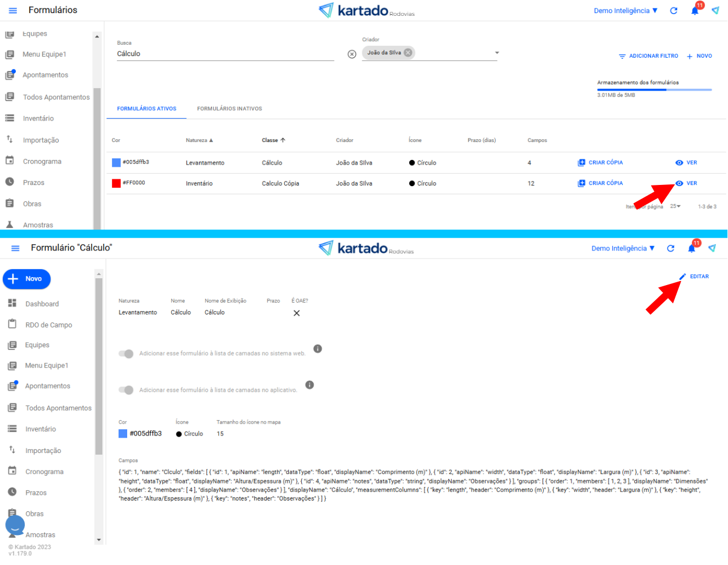728x565 pixels.
Task: Open Cronograma calendar icon in lower sidebar
Action: [x=12, y=471]
